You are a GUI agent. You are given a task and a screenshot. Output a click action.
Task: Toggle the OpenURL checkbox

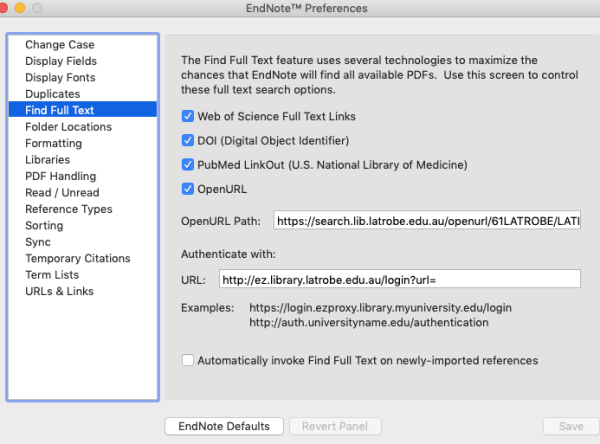click(x=188, y=189)
